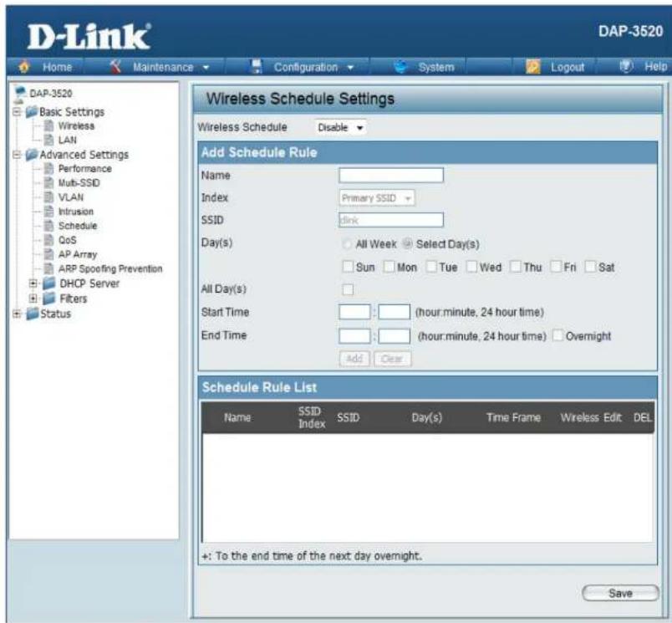Collapse the Basic Settings tree node
Image resolution: width=672 pixels, height=623 pixels.
pyautogui.click(x=18, y=112)
